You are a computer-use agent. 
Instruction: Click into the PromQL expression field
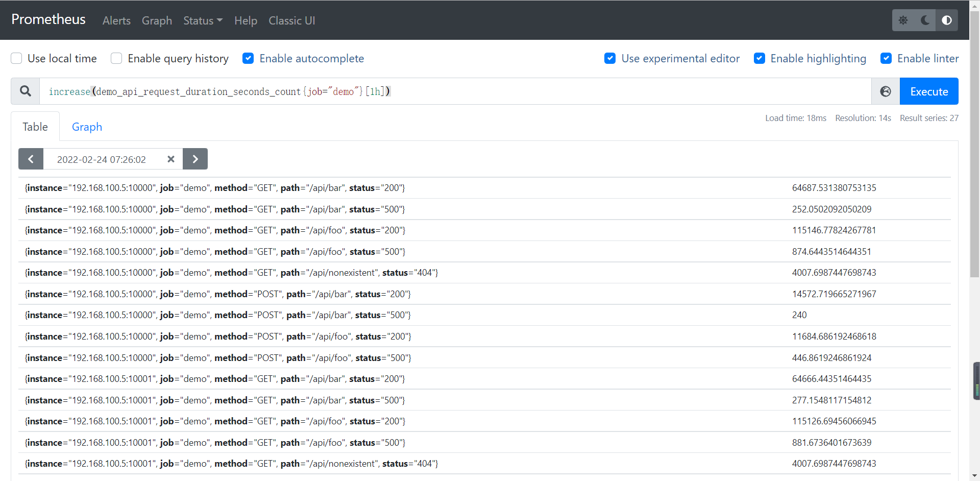[x=455, y=91]
